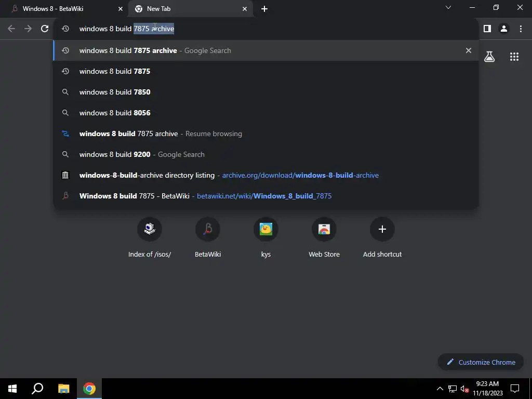Image resolution: width=532 pixels, height=399 pixels.
Task: Open the Chrome side panel
Action: pos(487,29)
